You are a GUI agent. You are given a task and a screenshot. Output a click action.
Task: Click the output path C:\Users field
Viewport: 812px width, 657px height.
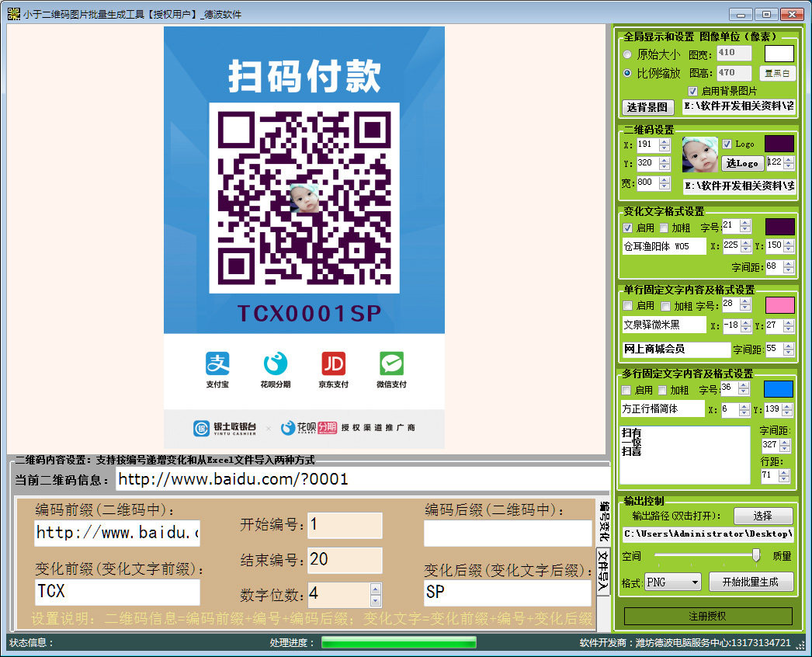click(708, 534)
